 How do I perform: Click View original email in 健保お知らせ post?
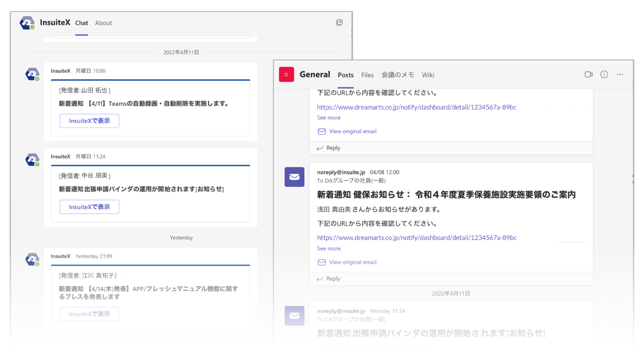(353, 263)
